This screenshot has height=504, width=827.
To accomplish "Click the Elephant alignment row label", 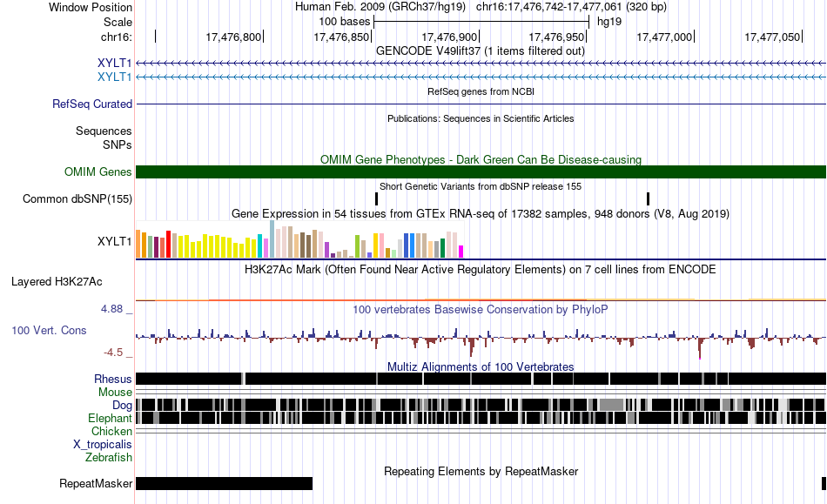I will pos(110,418).
